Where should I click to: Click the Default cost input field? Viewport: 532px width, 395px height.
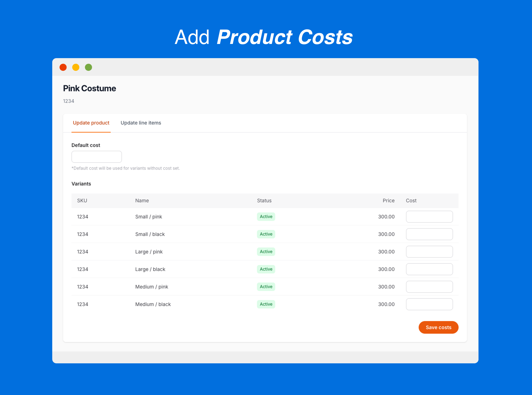coord(97,157)
